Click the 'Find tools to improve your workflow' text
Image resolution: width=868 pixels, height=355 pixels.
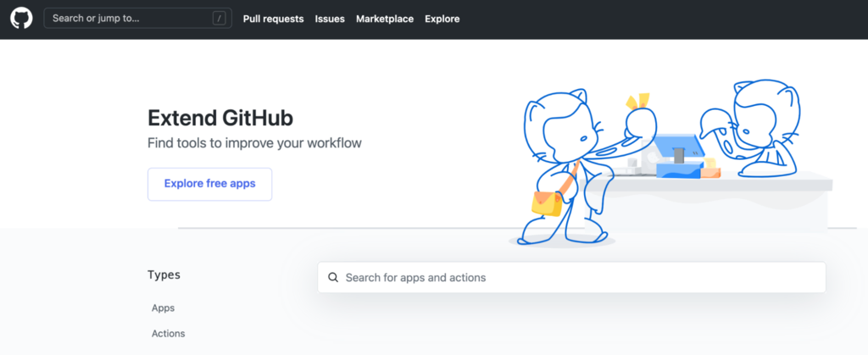point(254,142)
